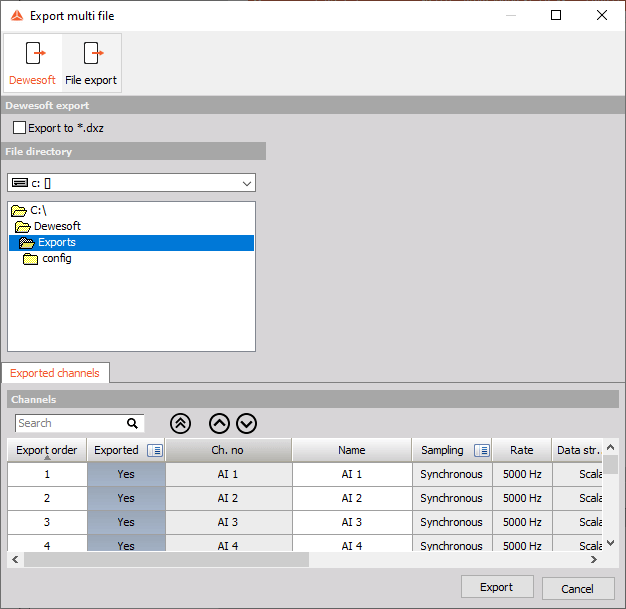The height and width of the screenshot is (609, 626).
Task: Click Export order cell 1
Action: pos(47,474)
